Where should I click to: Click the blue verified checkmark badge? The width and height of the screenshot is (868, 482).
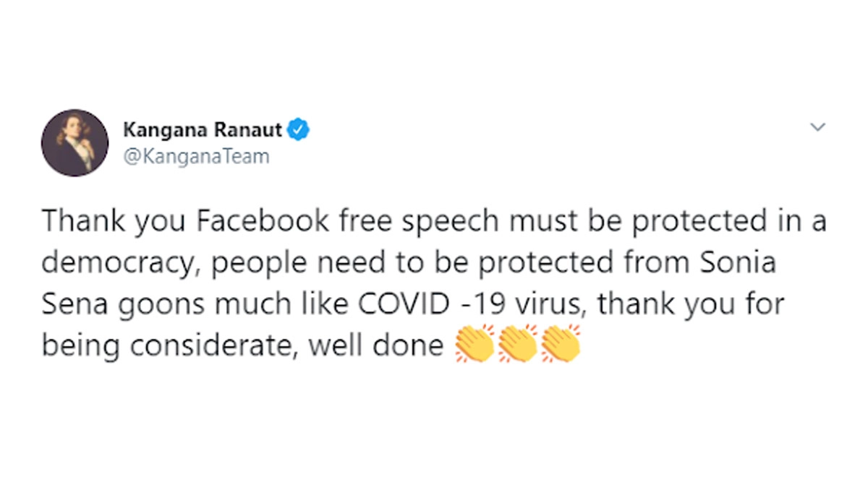pyautogui.click(x=299, y=130)
